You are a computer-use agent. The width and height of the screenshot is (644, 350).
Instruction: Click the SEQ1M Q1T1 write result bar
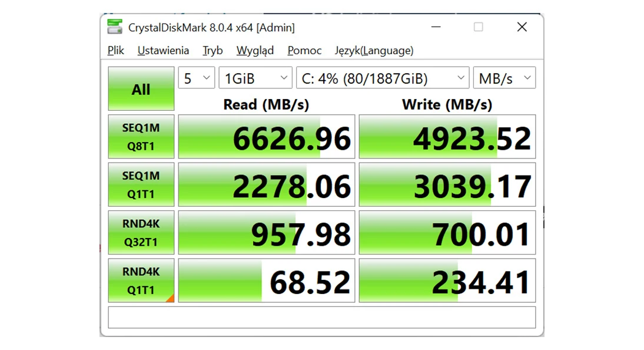pyautogui.click(x=447, y=184)
